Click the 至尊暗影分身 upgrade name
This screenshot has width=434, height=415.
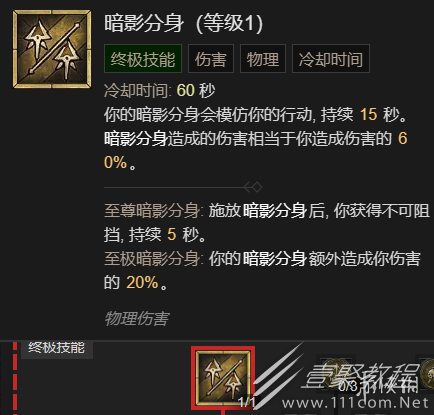point(152,211)
